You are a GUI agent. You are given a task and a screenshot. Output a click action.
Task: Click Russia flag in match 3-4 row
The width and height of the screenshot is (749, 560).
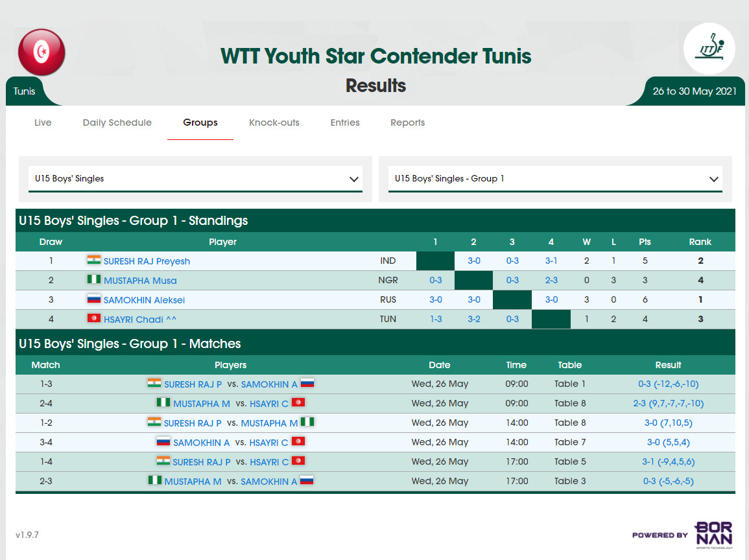tap(163, 441)
